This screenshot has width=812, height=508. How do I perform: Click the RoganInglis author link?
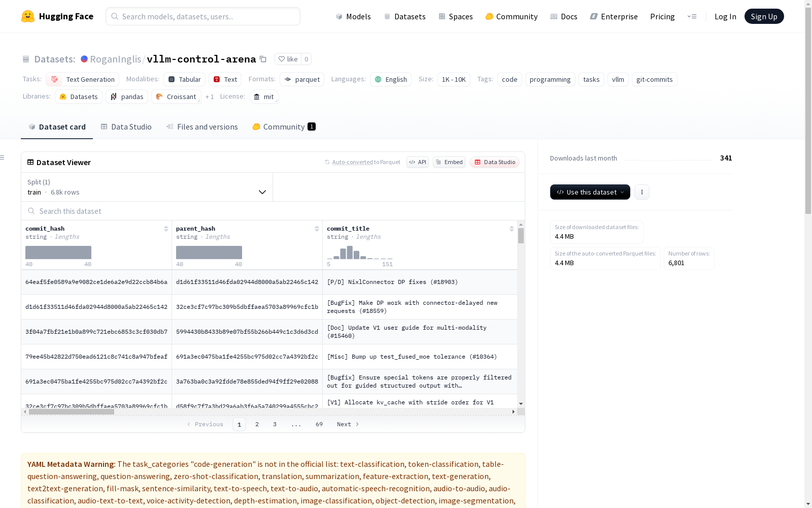point(116,59)
